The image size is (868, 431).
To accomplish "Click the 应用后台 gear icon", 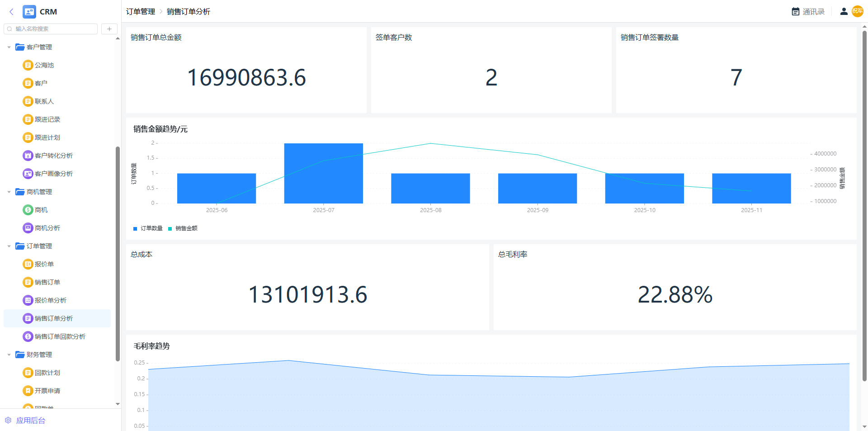I will 8,420.
